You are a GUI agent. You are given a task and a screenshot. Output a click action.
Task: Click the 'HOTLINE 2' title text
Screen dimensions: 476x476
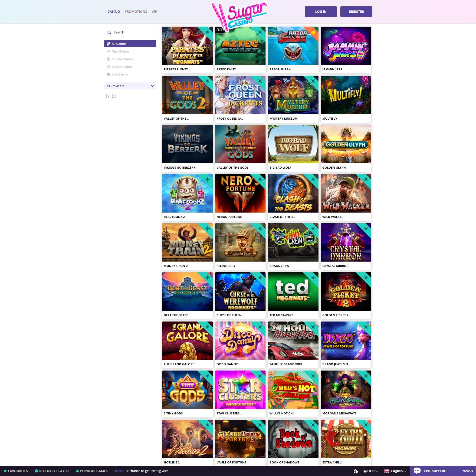172,463
